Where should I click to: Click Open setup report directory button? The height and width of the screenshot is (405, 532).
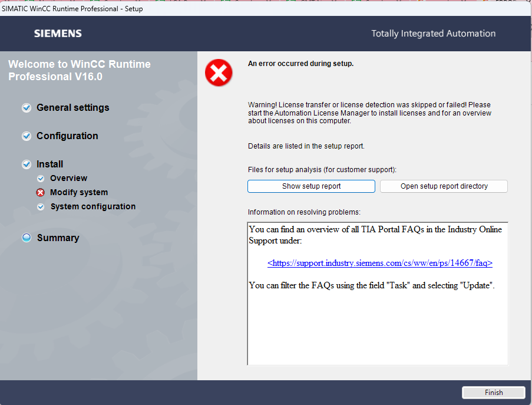point(444,186)
